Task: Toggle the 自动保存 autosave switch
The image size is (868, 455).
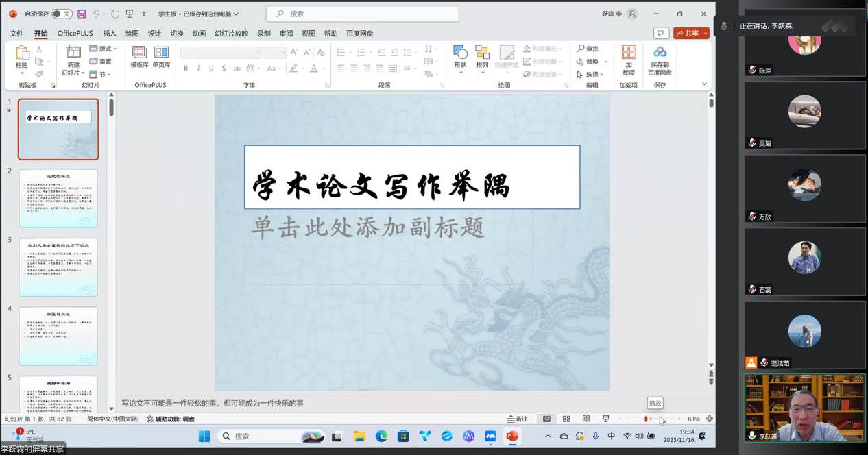Action: tap(62, 14)
